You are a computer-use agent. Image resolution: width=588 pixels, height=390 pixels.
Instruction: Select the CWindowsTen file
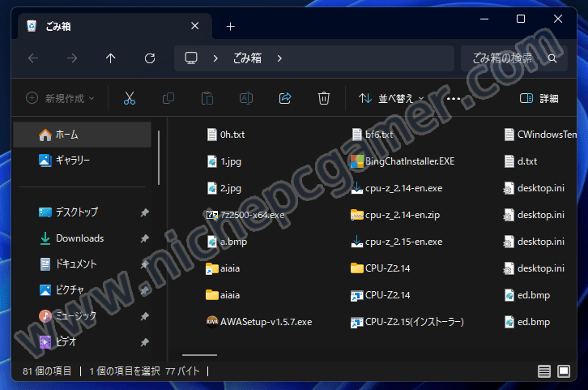(x=540, y=135)
